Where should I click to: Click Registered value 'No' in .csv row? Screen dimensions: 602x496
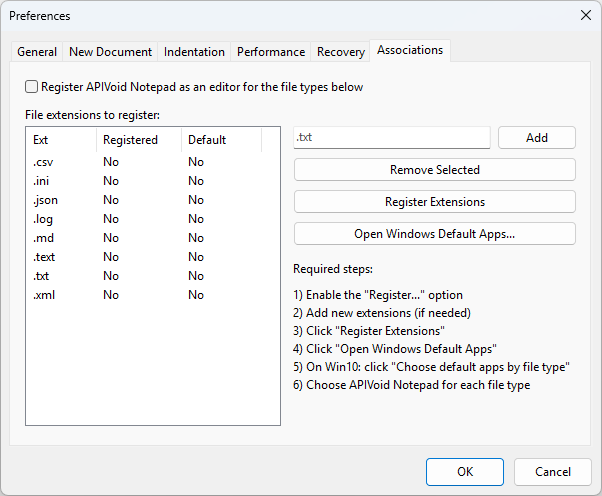[x=111, y=162]
